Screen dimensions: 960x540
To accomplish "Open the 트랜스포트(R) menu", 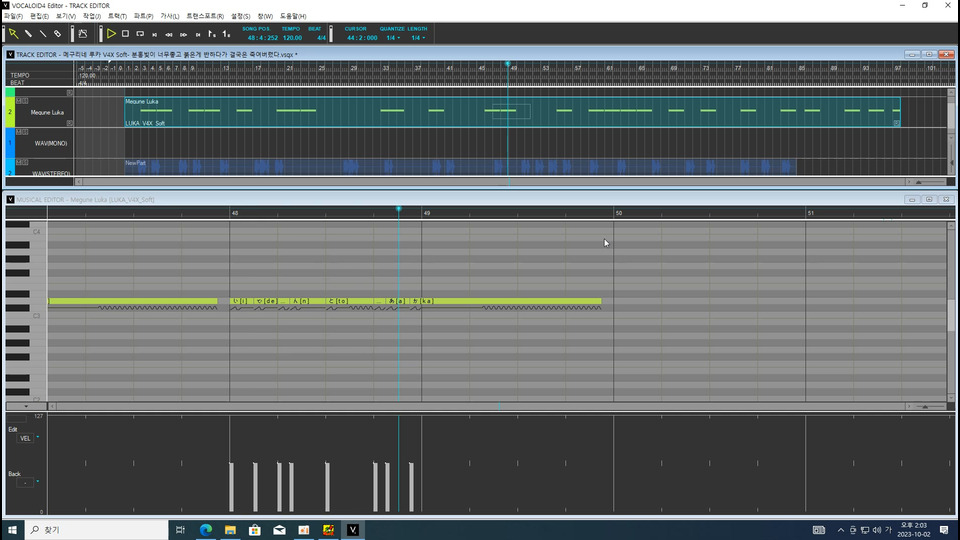I will pyautogui.click(x=205, y=17).
